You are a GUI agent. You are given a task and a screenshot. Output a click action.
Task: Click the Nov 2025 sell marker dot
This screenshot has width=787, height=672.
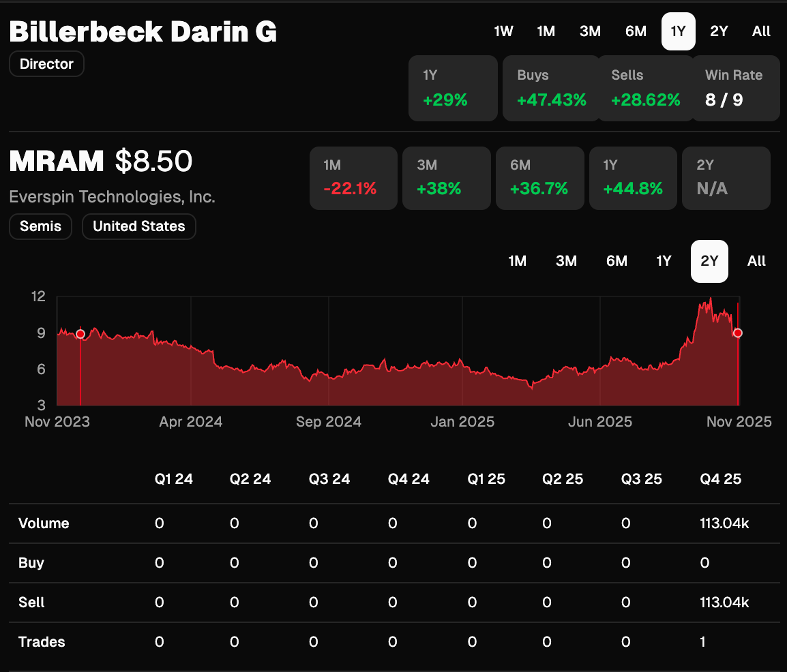pos(737,333)
